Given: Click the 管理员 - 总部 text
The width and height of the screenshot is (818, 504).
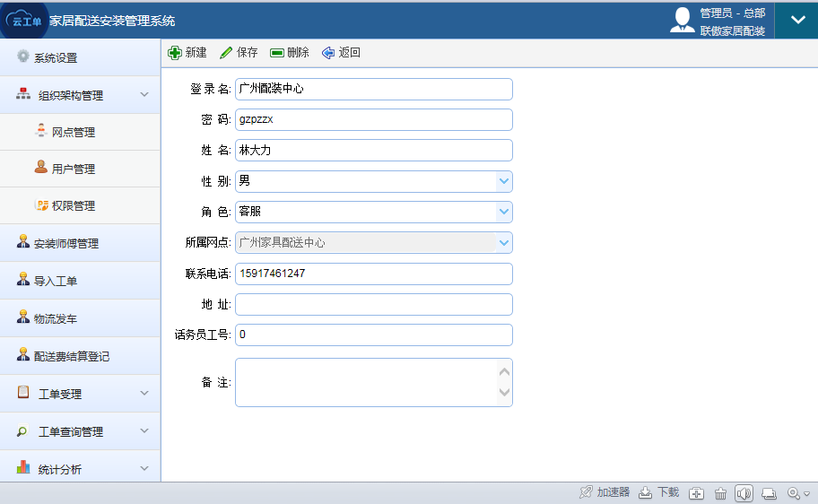Looking at the screenshot, I should coord(733,13).
